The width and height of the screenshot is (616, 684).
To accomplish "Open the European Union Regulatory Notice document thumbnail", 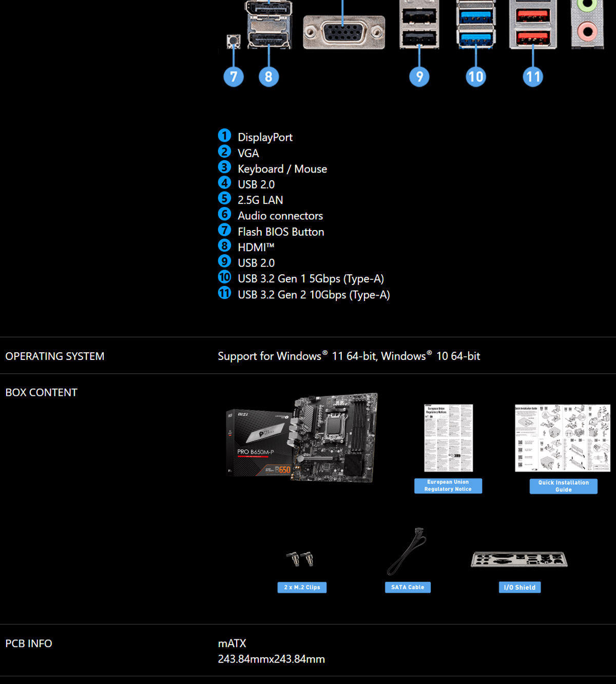I will tap(448, 438).
